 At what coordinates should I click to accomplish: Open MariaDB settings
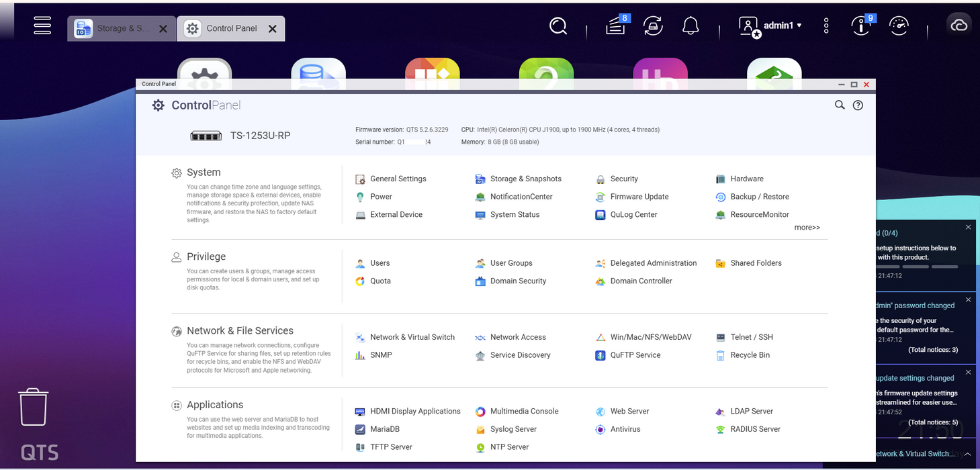(x=377, y=430)
